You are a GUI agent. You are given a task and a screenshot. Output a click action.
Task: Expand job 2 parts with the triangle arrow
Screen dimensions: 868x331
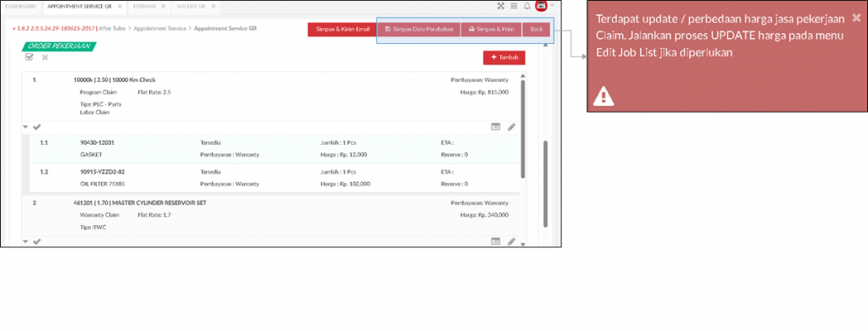pyautogui.click(x=25, y=241)
